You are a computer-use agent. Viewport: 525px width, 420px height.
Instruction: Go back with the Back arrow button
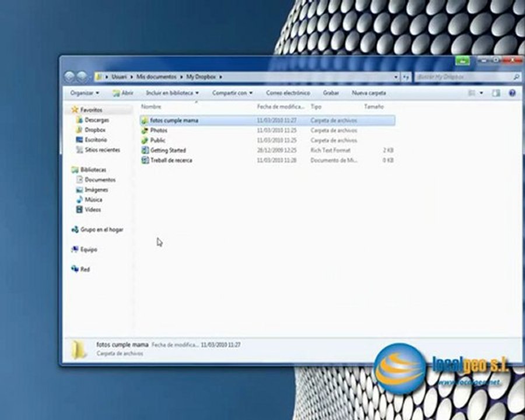click(69, 77)
